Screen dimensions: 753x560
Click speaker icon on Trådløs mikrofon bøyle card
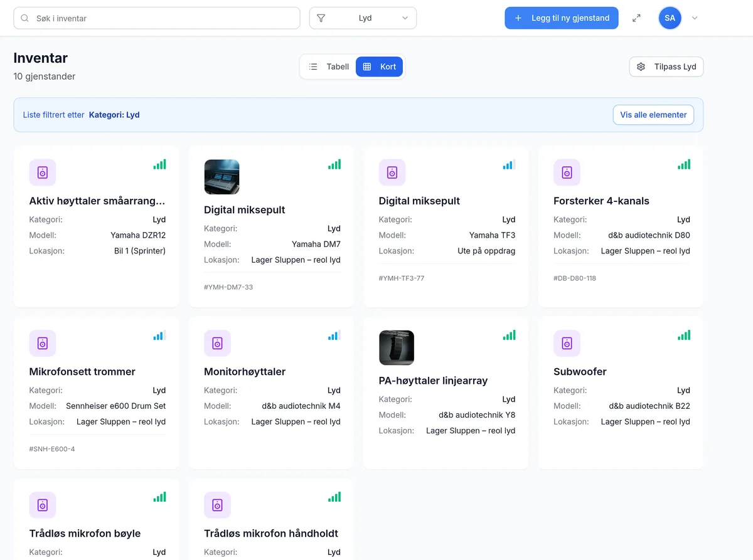[x=43, y=505]
